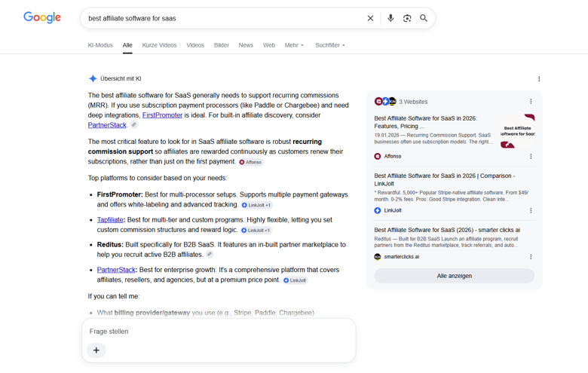Screen dimensions: 588x373
Task: Click the 19.01.2026 date in Affonso snippet
Action: 386,135
